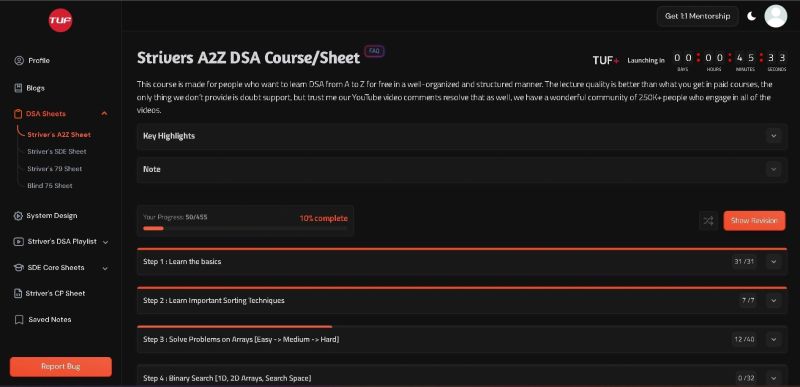The height and width of the screenshot is (387, 800).
Task: Select Striver's SDE Sheet
Action: (57, 151)
